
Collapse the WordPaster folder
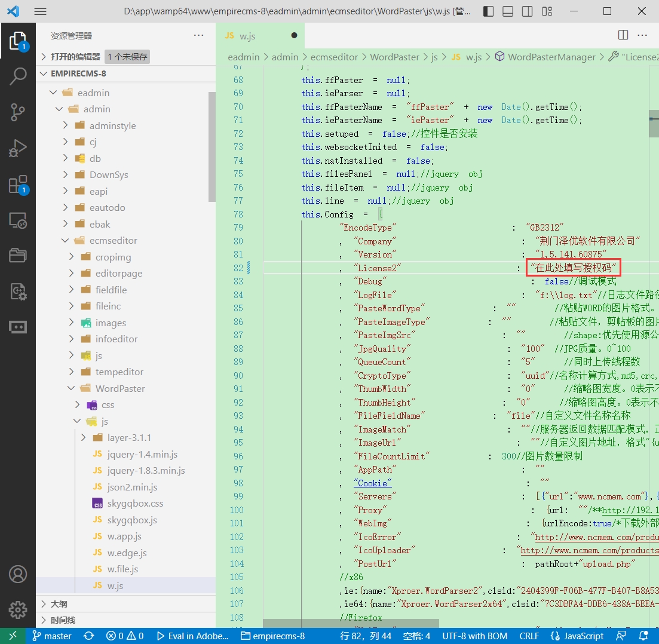click(x=120, y=388)
